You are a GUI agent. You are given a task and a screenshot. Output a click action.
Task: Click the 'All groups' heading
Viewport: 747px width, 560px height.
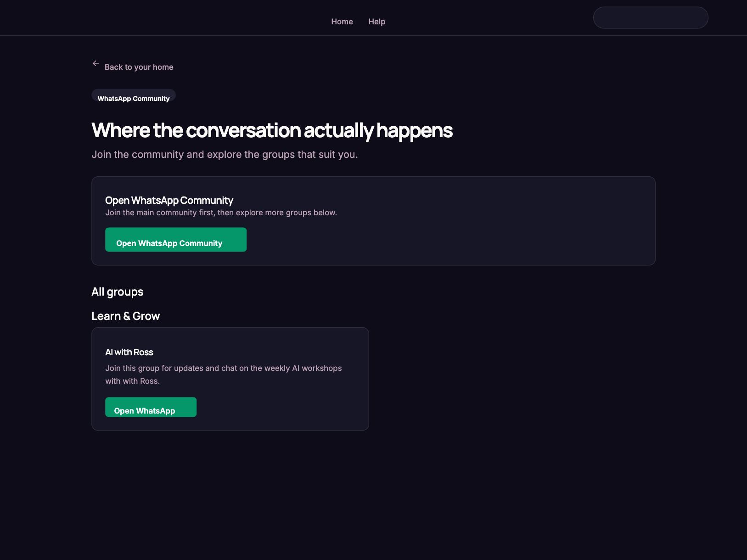point(117,292)
